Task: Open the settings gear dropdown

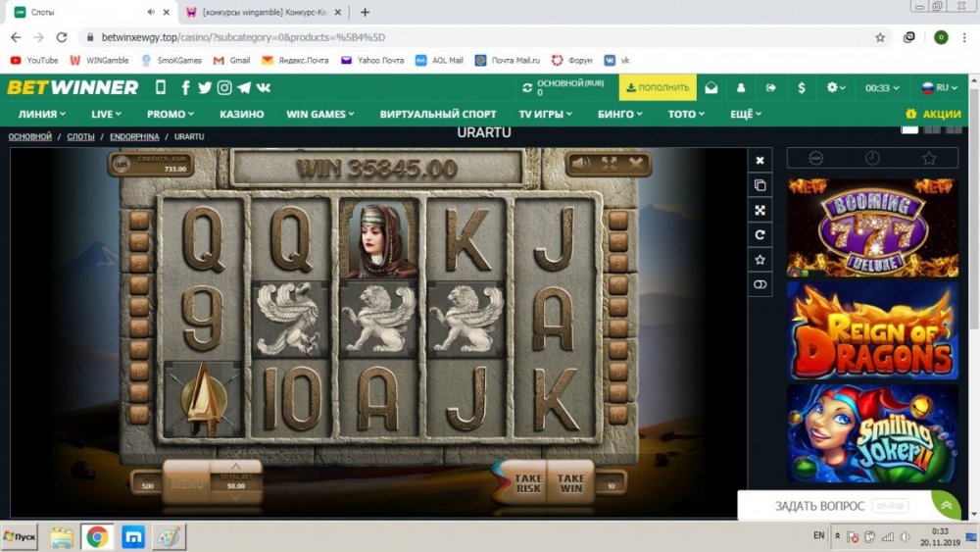Action: click(835, 87)
